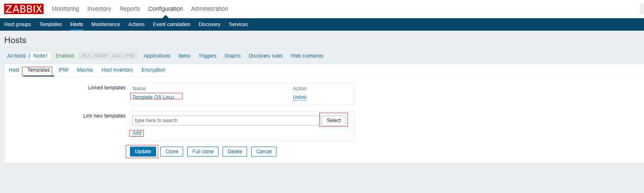Viewport: 644px width, 193px height.
Task: Open the Graphs link
Action: (233, 56)
